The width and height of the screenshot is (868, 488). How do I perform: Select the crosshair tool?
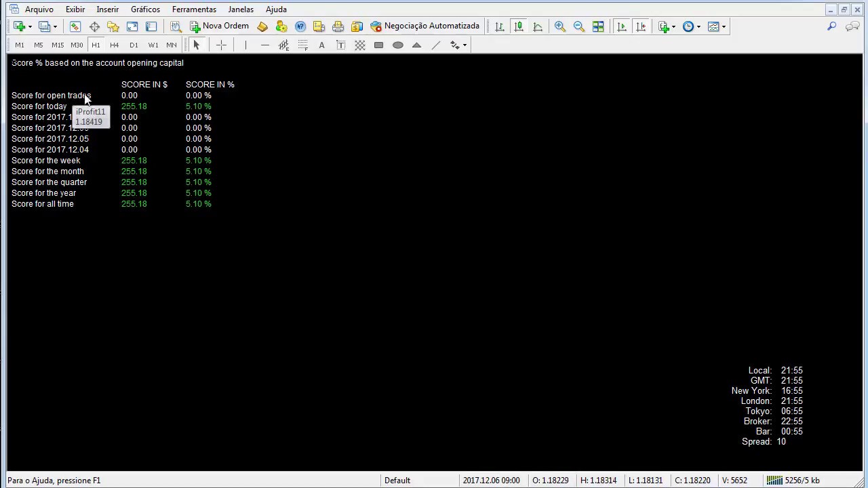[x=221, y=45]
